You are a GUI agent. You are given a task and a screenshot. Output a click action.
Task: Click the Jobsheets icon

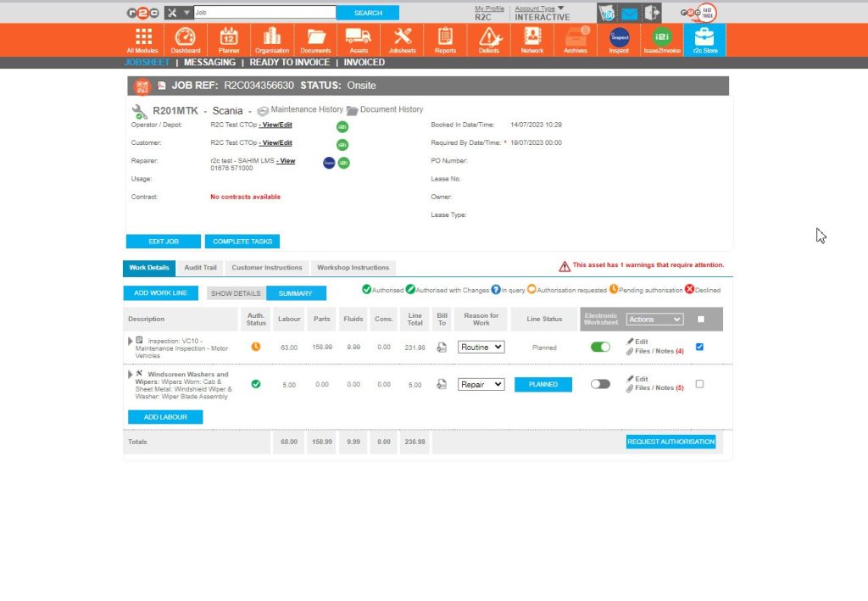tap(401, 39)
